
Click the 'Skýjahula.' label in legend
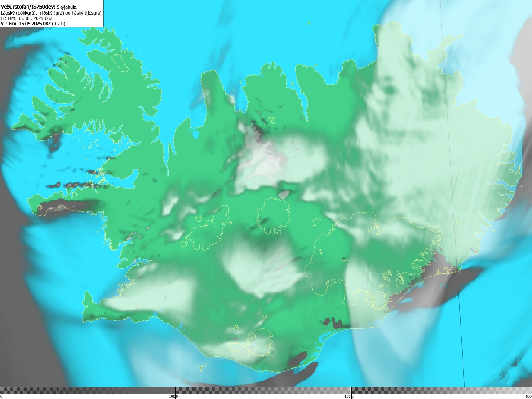coord(67,7)
